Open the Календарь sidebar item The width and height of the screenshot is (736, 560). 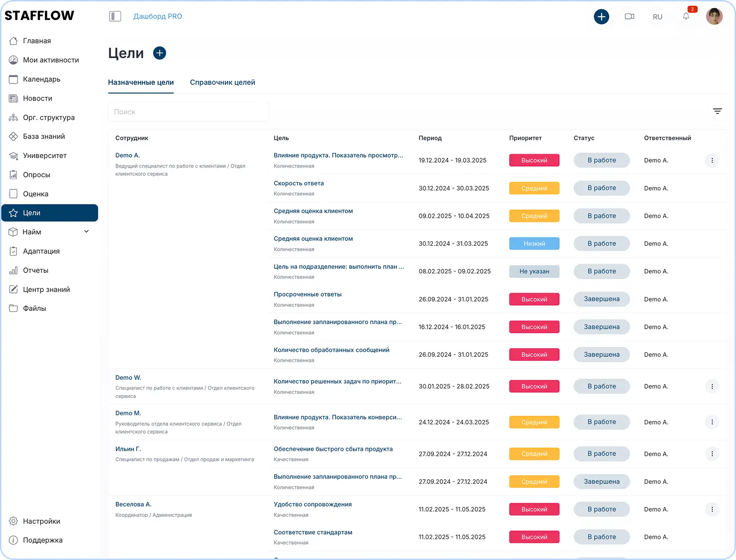[41, 79]
